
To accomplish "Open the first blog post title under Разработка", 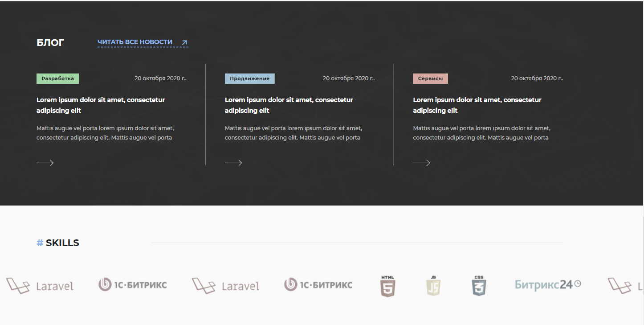I will [101, 105].
